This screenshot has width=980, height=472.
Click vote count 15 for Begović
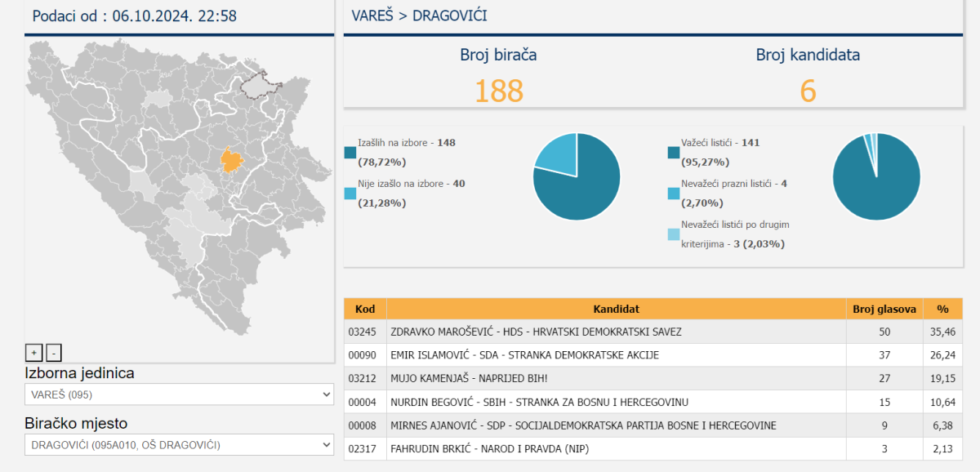point(886,402)
